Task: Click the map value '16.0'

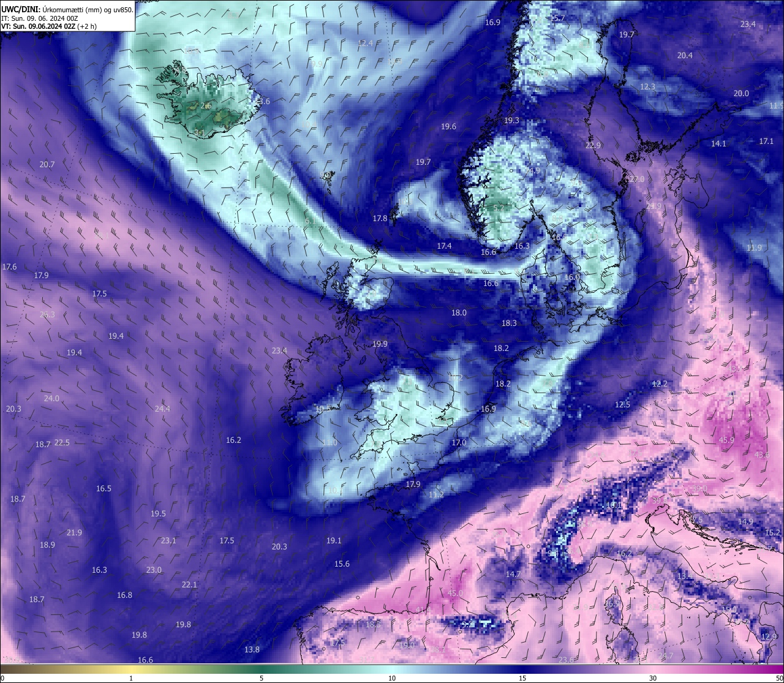Action: pos(571,277)
